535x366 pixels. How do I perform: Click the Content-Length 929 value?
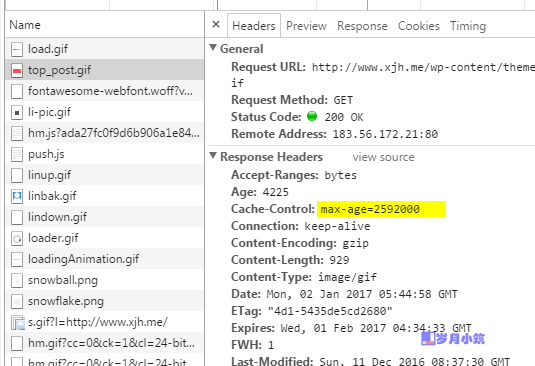[x=339, y=260]
